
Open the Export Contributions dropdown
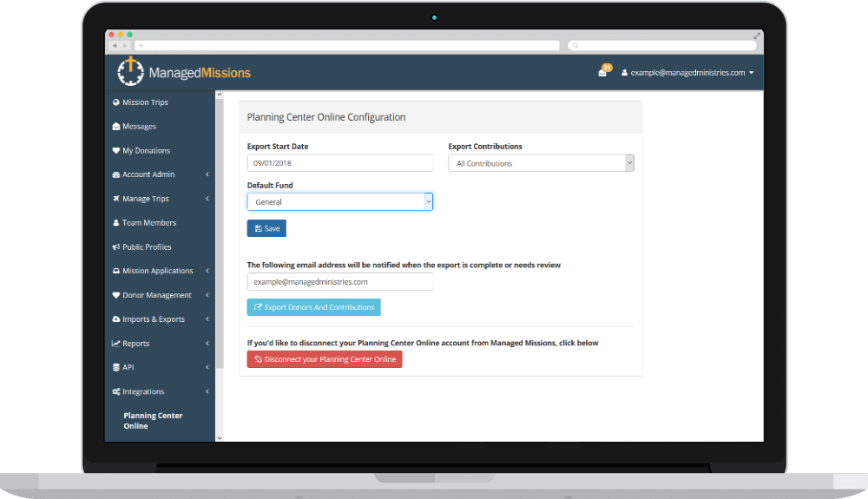(x=541, y=163)
